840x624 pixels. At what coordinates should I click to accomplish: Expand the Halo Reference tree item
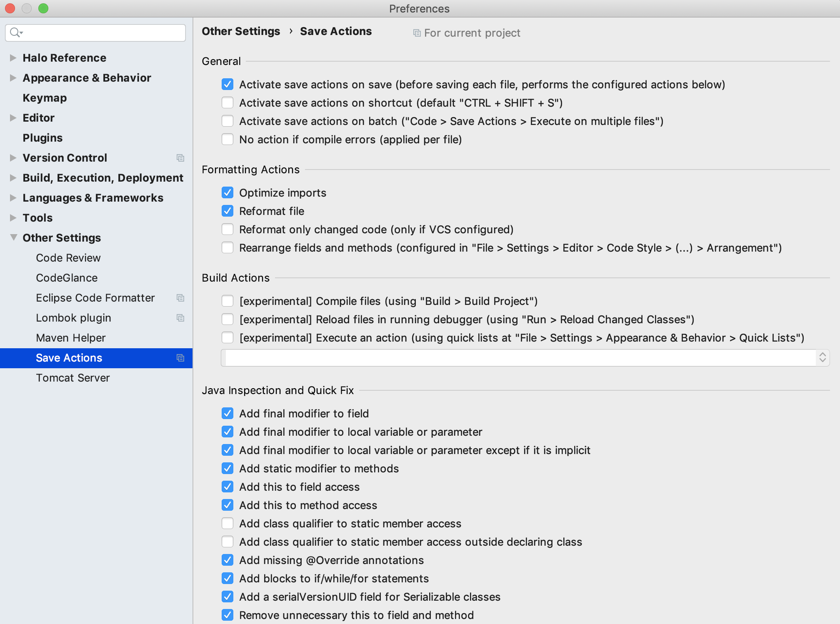12,57
